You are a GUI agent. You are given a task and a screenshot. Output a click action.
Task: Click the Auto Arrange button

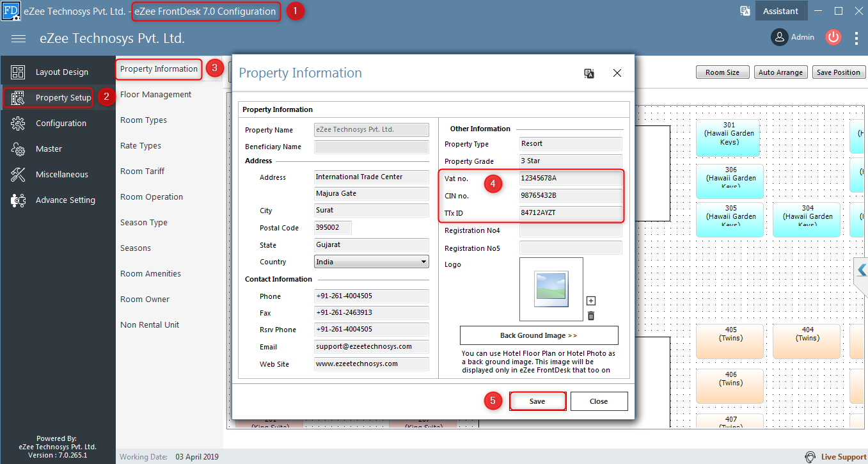(x=781, y=72)
